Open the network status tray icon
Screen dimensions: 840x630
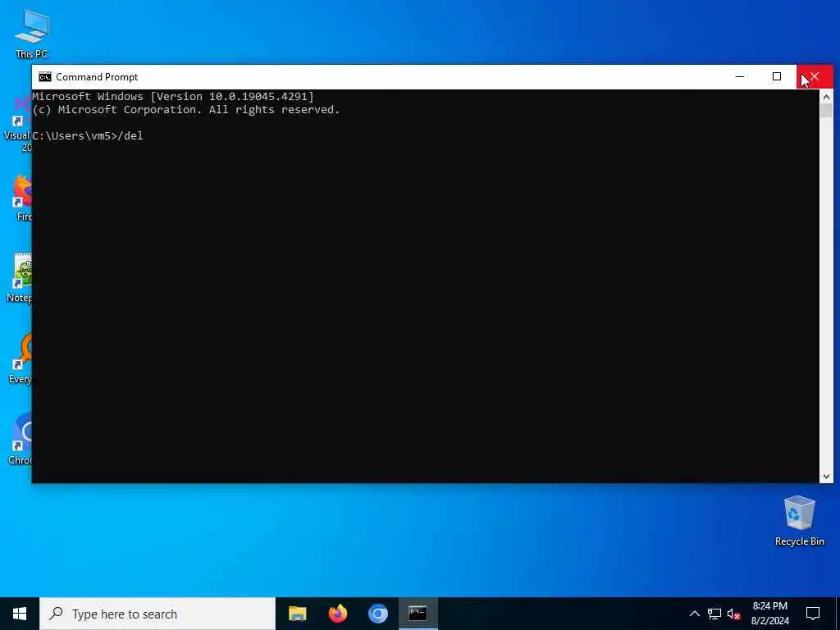714,614
